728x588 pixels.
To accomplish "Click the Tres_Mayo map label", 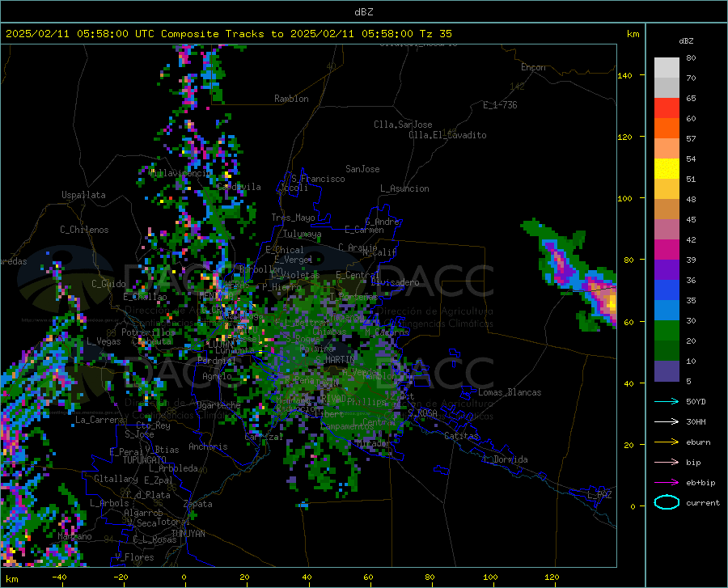I will click(293, 218).
